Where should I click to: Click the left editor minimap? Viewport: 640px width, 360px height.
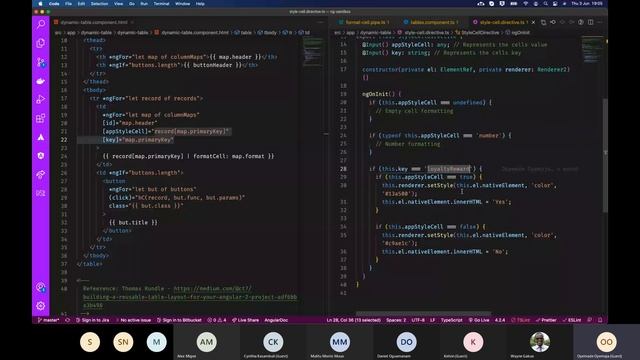tap(313, 51)
